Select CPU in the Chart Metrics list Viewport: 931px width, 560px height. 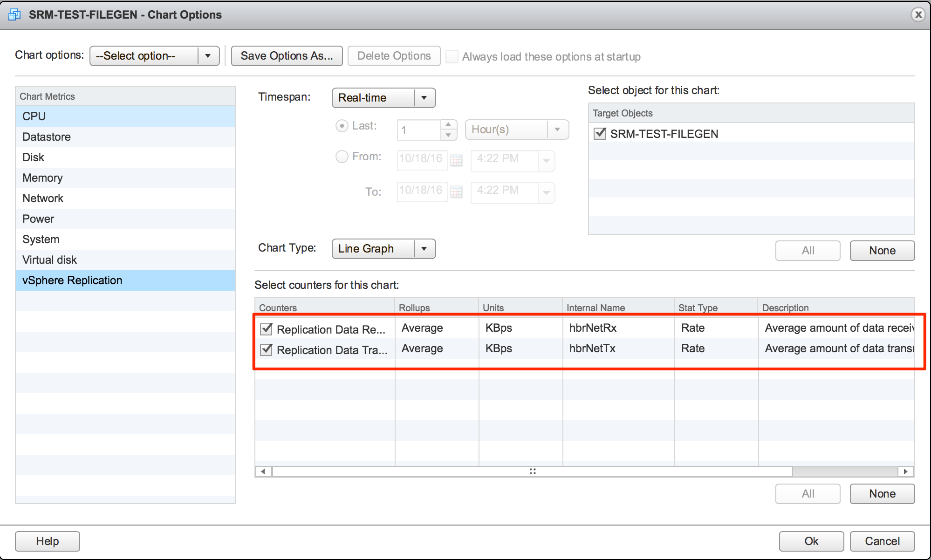(34, 116)
